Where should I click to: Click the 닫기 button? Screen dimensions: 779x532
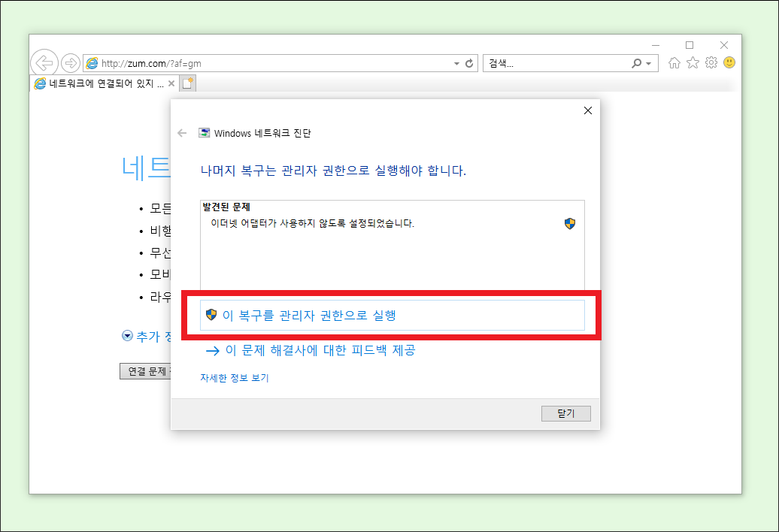pos(566,413)
